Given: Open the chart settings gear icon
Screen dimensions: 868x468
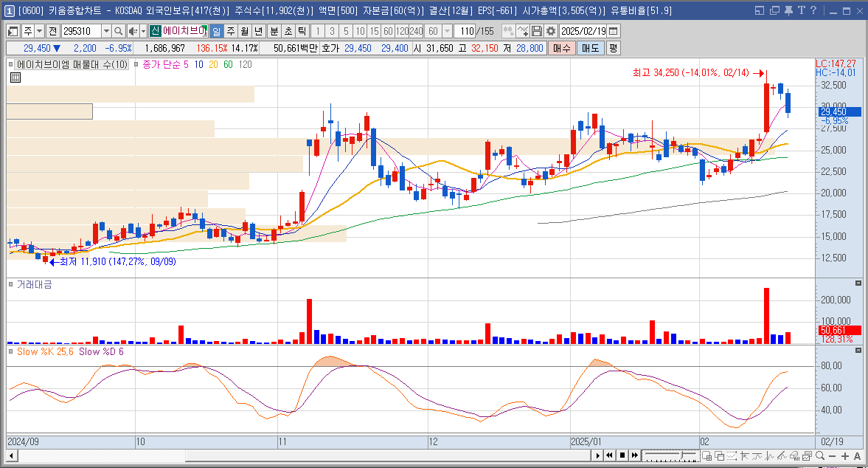Looking at the screenshot, I should 550,31.
